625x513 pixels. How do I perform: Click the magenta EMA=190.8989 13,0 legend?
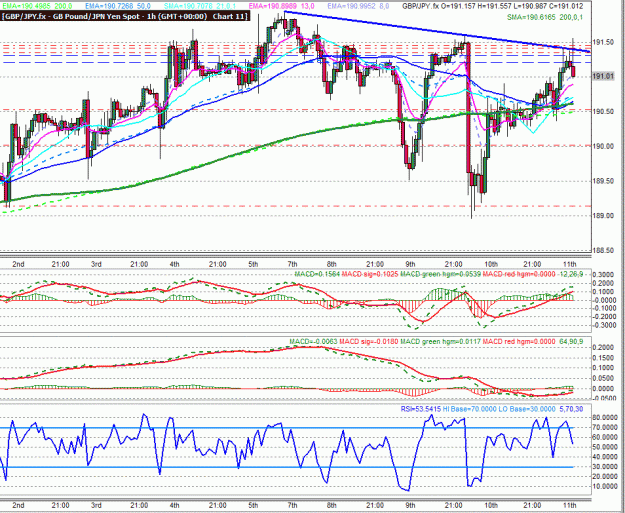click(x=281, y=6)
